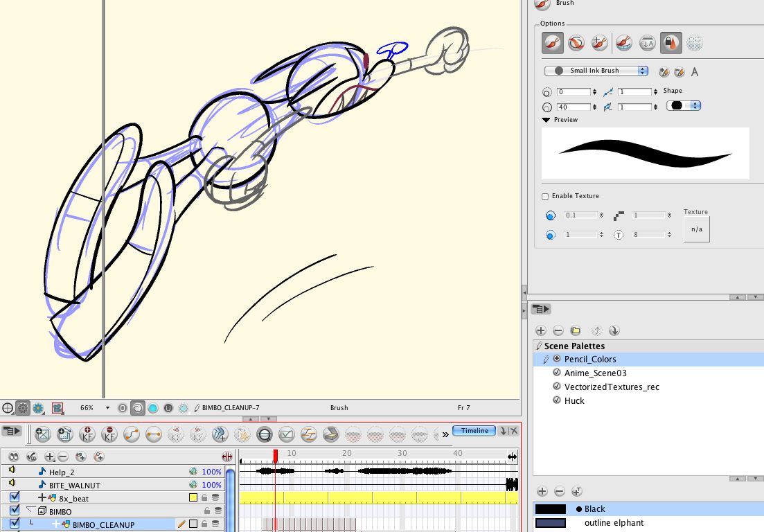The width and height of the screenshot is (764, 532).
Task: Toggle the auto-flatten option icon
Action: pyautogui.click(x=648, y=43)
